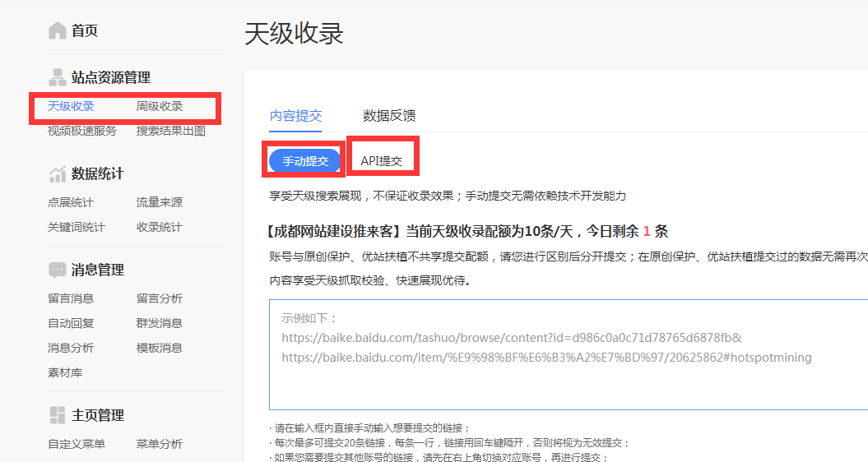The image size is (868, 462).
Task: Click the 主页管理 section icon
Action: (x=57, y=415)
